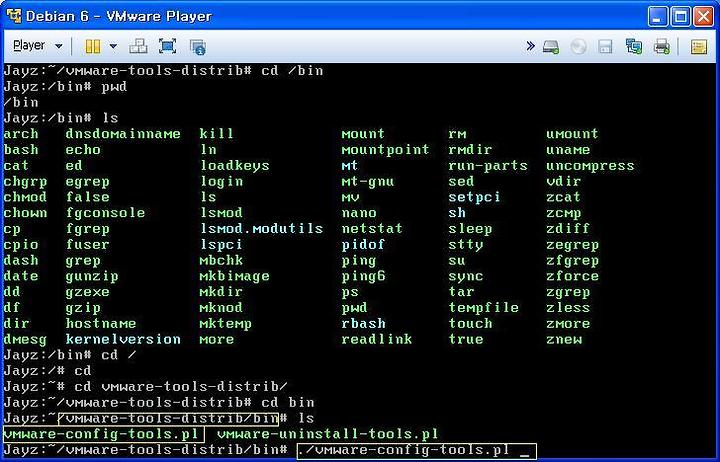
Task: Open the printer device icon
Action: 661,46
